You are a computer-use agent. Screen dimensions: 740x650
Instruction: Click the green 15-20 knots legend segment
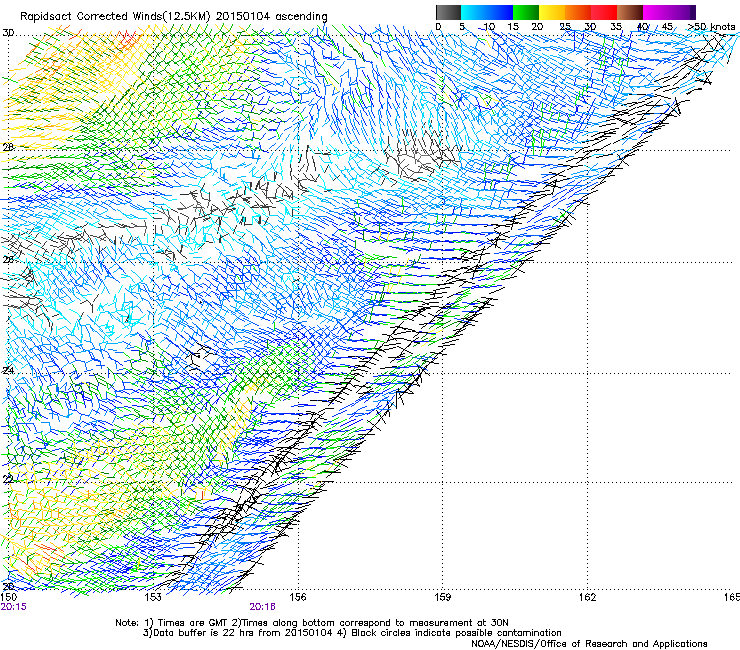(x=526, y=12)
